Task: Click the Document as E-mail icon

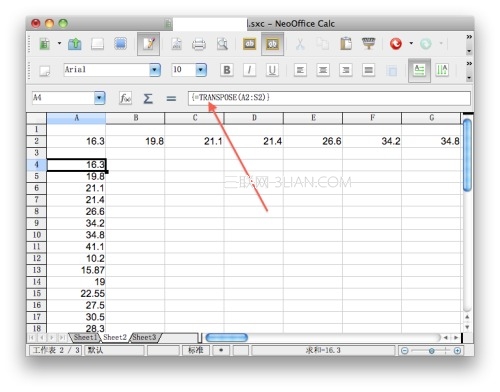Action: [x=120, y=44]
